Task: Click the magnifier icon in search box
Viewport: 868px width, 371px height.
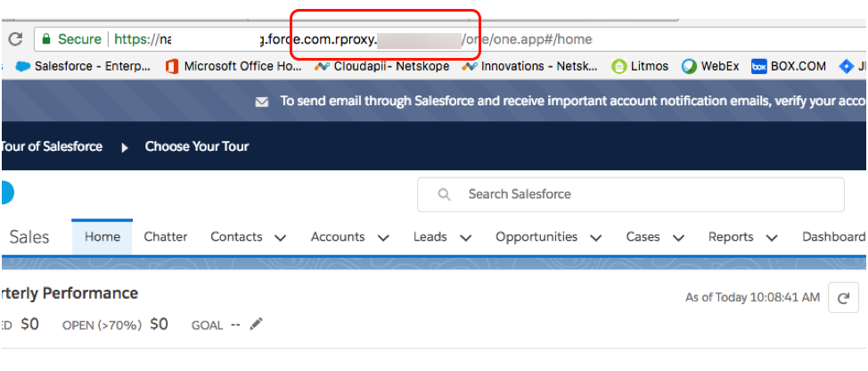Action: click(x=444, y=194)
